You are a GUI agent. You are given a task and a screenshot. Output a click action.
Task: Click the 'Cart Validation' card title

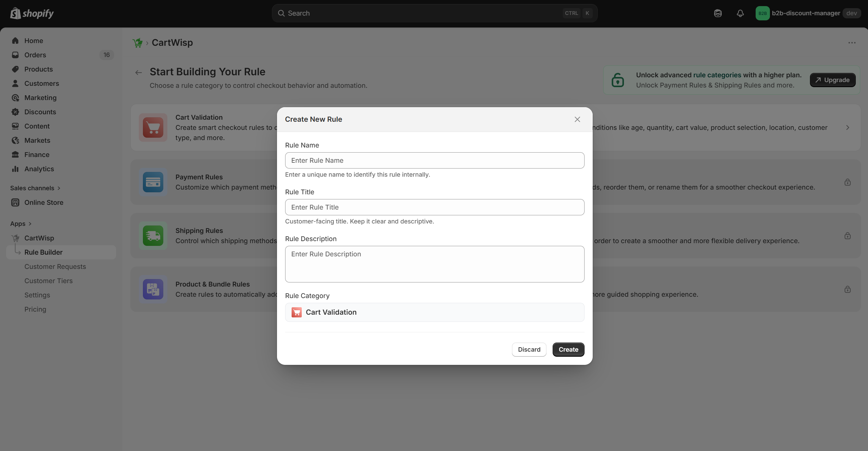(x=199, y=117)
